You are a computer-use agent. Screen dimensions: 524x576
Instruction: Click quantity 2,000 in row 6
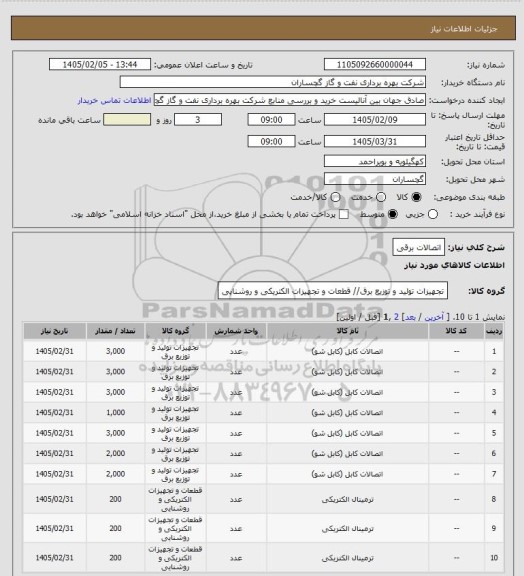115,453
